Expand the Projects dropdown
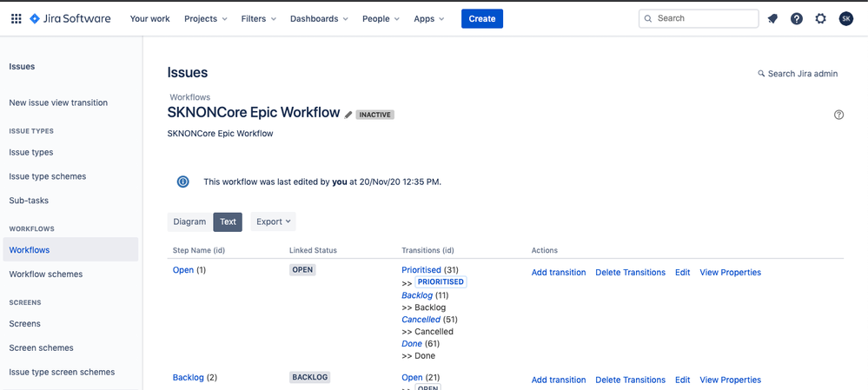 205,19
